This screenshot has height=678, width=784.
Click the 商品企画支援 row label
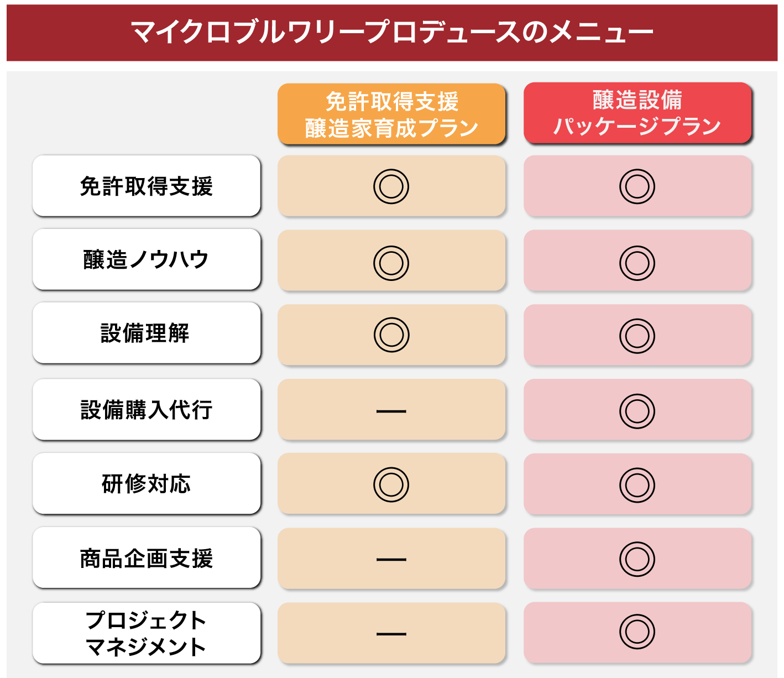(147, 559)
